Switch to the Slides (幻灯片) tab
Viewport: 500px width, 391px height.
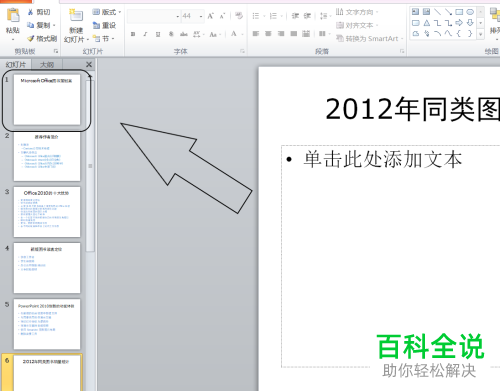tap(16, 65)
